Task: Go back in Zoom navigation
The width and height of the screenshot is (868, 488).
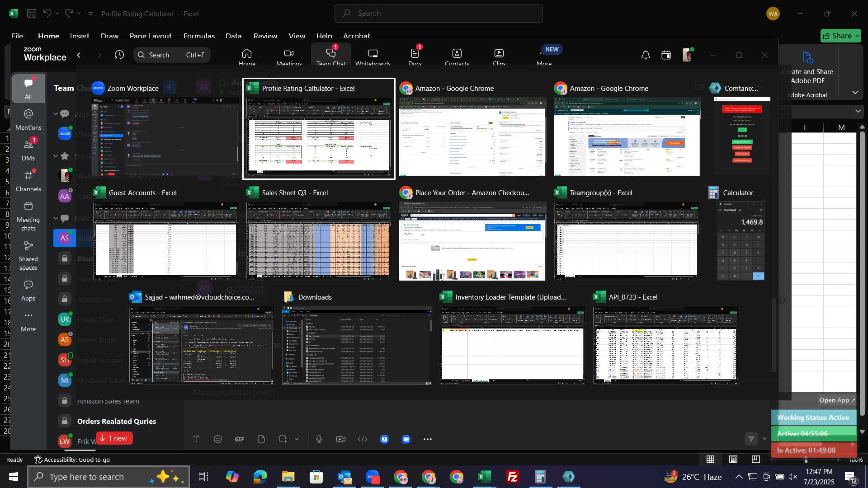Action: click(x=79, y=55)
